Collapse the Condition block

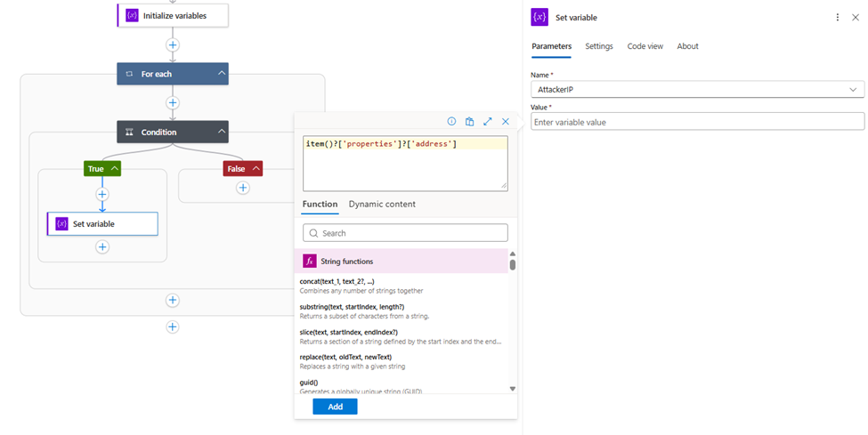[x=222, y=132]
